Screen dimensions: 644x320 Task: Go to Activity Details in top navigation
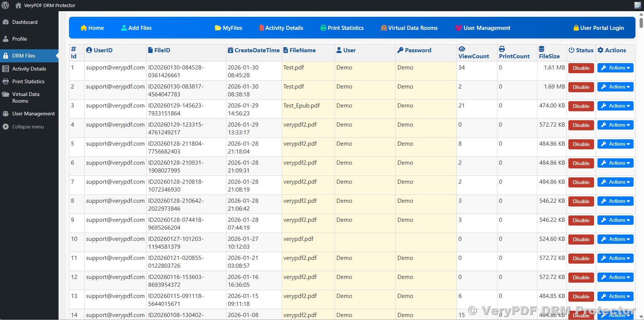(281, 28)
